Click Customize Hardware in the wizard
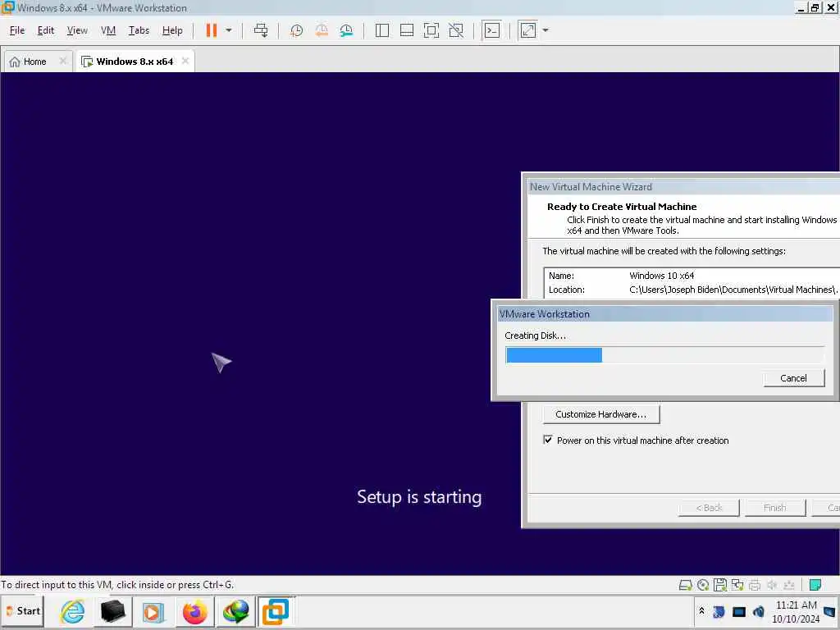840x630 pixels. pyautogui.click(x=601, y=414)
